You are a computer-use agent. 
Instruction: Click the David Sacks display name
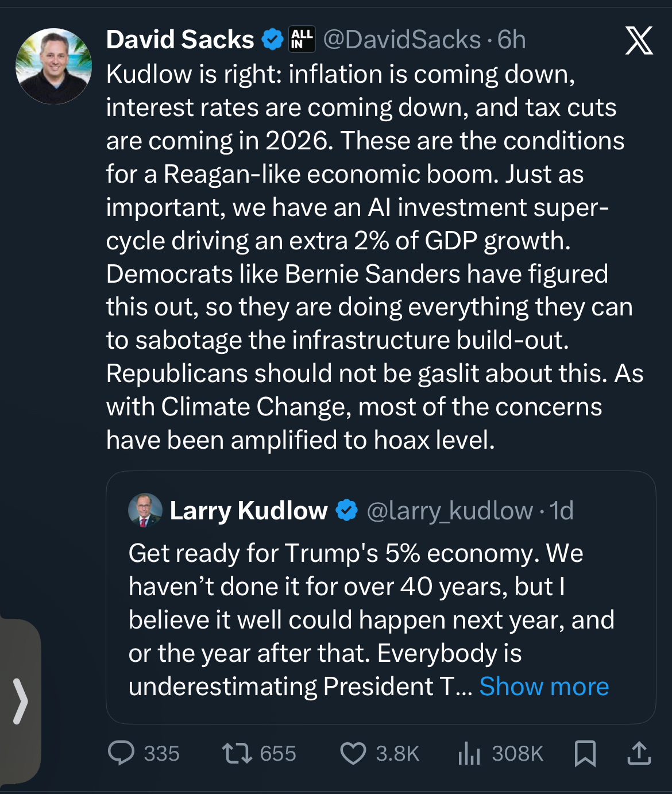pyautogui.click(x=180, y=40)
